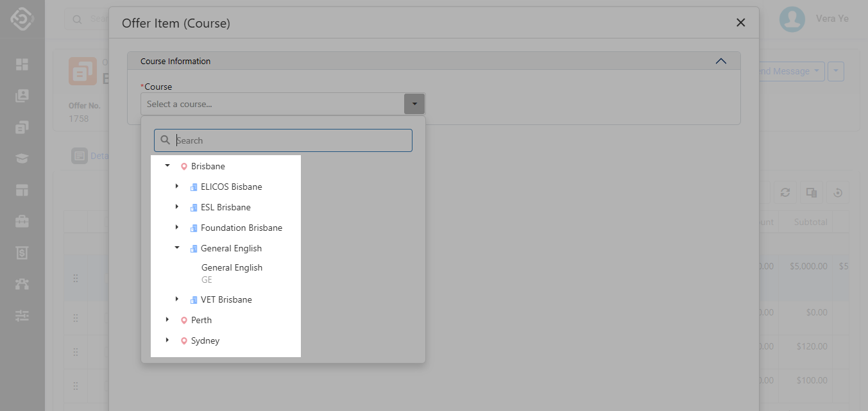Screen dimensions: 868x411
Task: Choose the Foundation Brisbane tree item
Action: pyautogui.click(x=241, y=228)
